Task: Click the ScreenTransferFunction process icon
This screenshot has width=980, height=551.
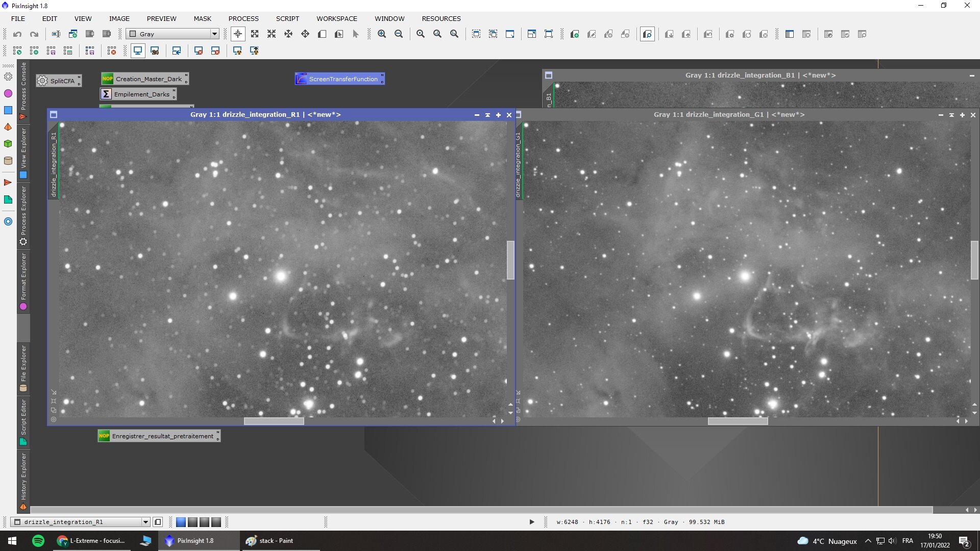Action: [342, 79]
